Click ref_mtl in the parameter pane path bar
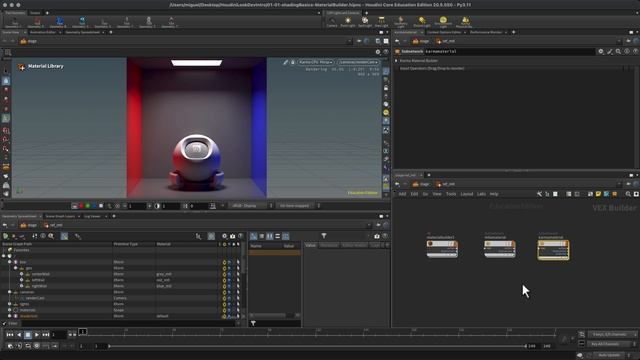This screenshot has width=640, height=360. (445, 41)
